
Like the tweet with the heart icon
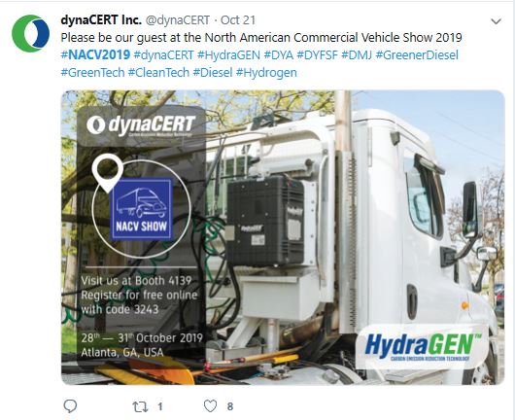(210, 406)
